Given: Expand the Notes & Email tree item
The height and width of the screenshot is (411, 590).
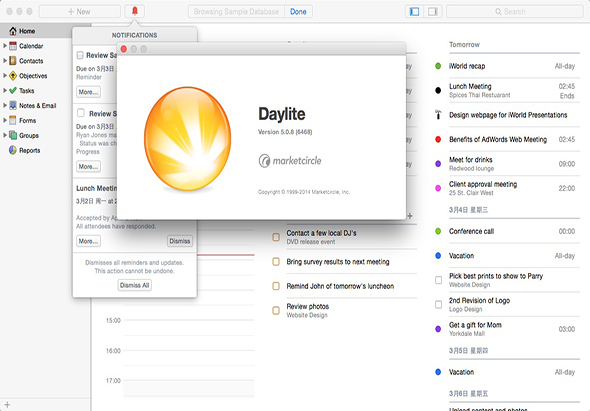Looking at the screenshot, I should (x=5, y=105).
